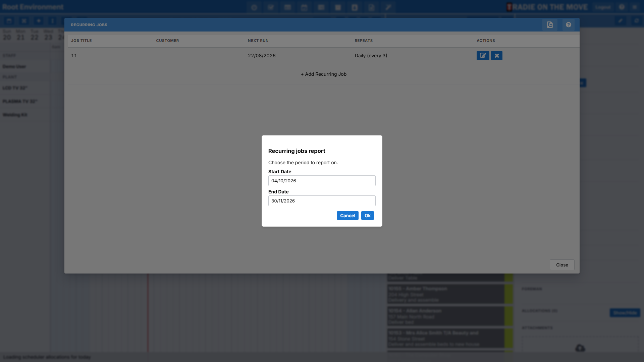Click calendar icon in scheduler toolbar
This screenshot has height=362, width=644.
(9, 21)
